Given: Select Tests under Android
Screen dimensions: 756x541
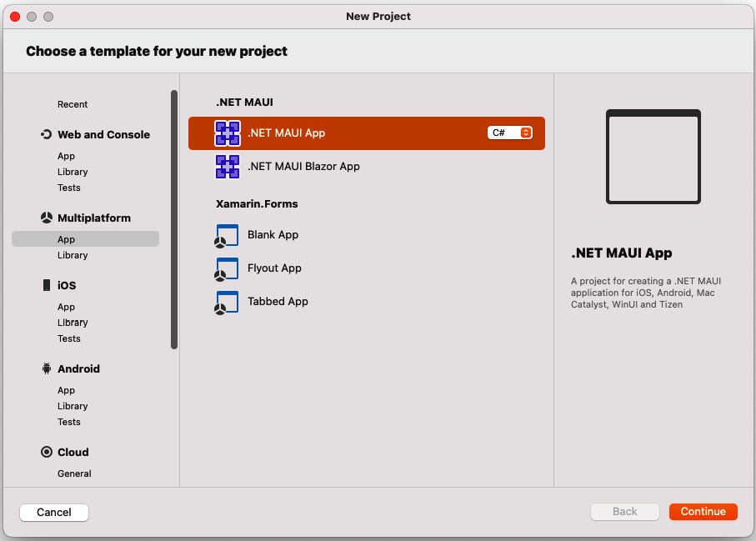Looking at the screenshot, I should pos(69,422).
